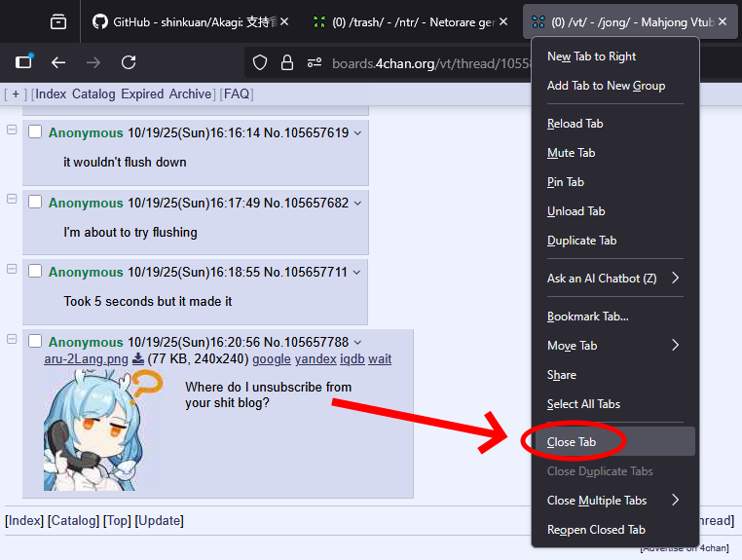Switch to /trash/ - /ntr/ tab
The height and width of the screenshot is (560, 742).
click(x=411, y=21)
